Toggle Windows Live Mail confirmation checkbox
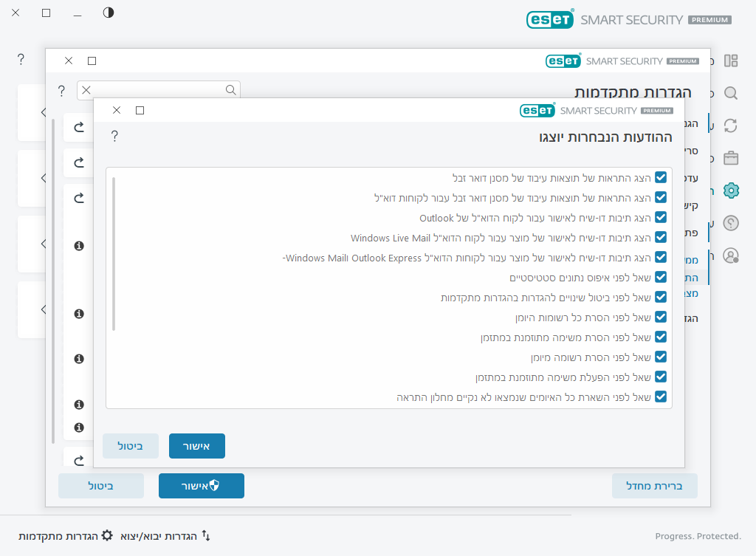The height and width of the screenshot is (556, 756). click(661, 237)
